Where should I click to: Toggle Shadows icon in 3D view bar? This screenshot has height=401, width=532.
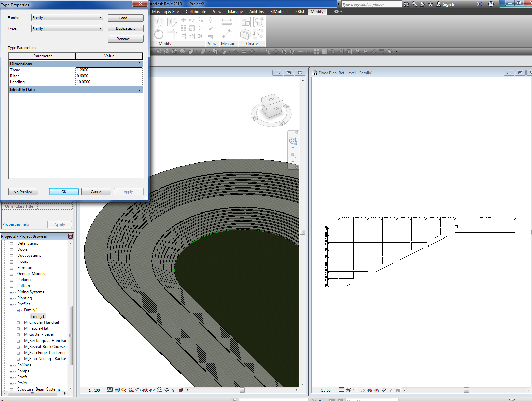pos(131,390)
